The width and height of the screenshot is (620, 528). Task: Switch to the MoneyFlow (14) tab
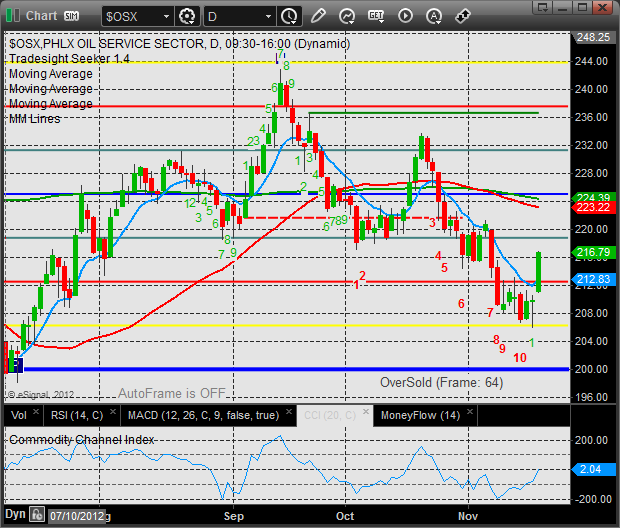click(420, 414)
